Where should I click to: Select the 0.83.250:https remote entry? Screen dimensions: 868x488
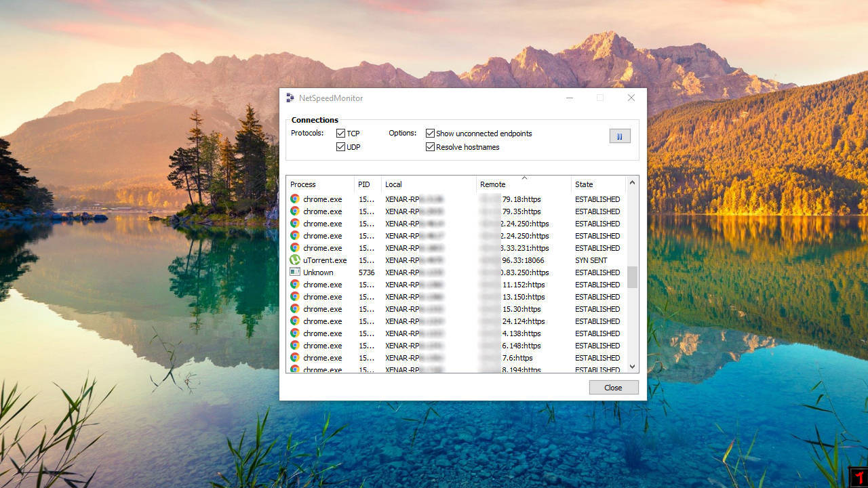tap(524, 272)
